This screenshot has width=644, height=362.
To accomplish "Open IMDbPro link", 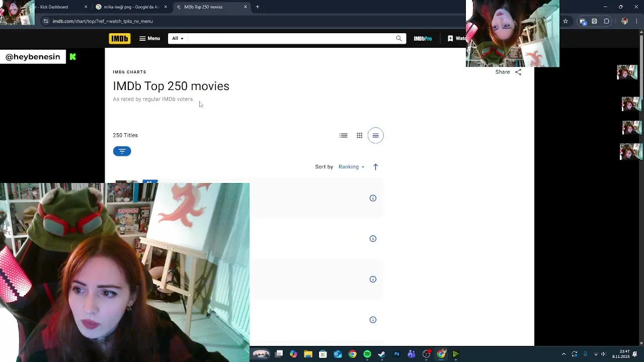I will tap(423, 38).
